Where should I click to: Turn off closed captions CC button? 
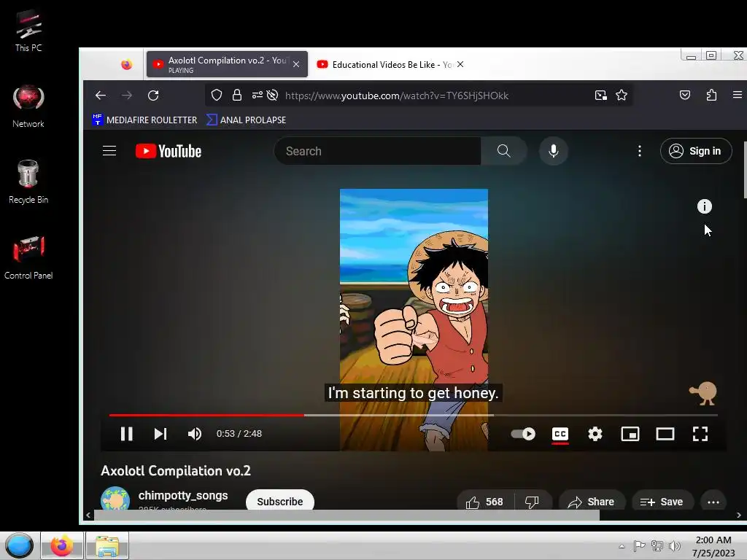pyautogui.click(x=560, y=434)
